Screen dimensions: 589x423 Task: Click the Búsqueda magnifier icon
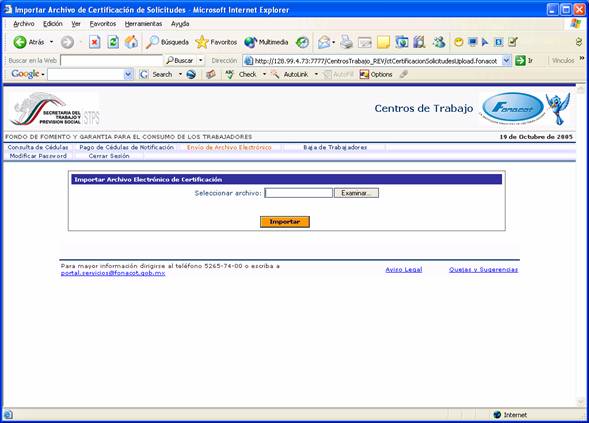[153, 42]
